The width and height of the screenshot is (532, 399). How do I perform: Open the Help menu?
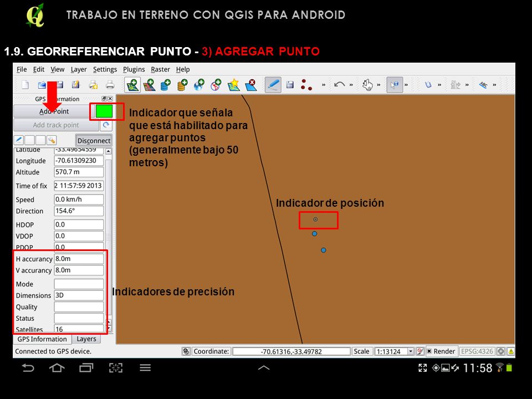[x=183, y=70]
